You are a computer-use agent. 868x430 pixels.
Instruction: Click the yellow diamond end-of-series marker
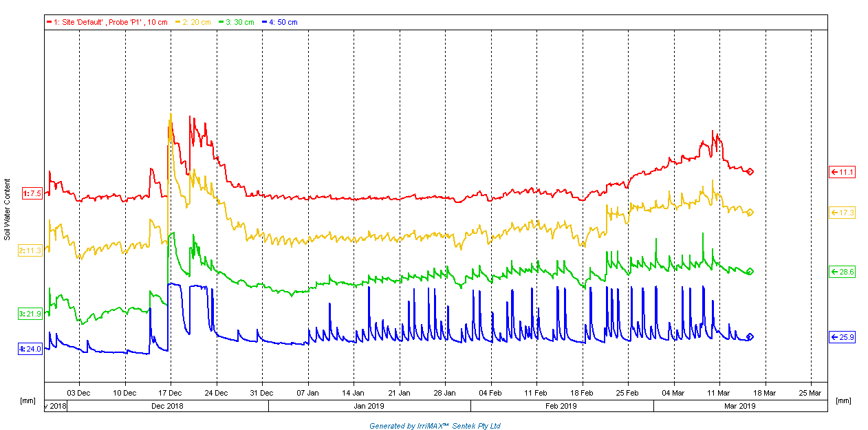pyautogui.click(x=750, y=213)
